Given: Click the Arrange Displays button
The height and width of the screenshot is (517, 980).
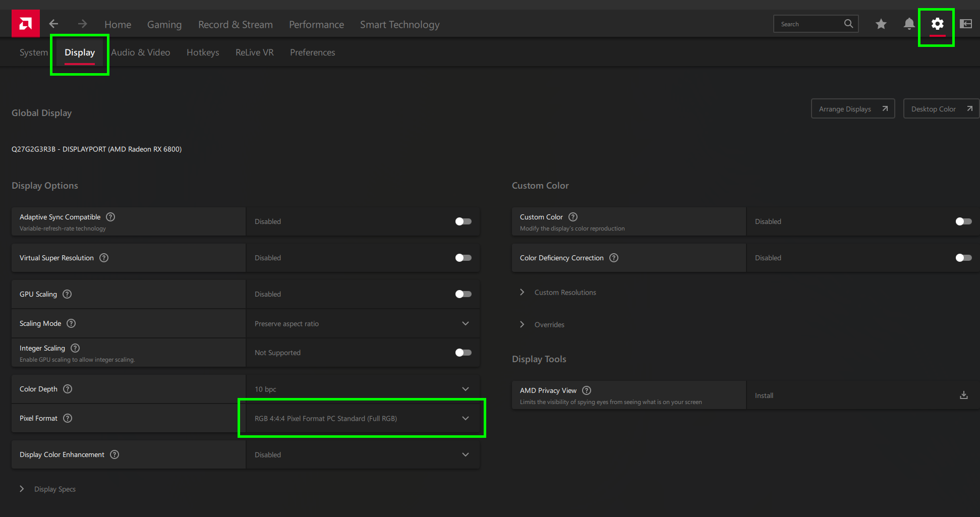Looking at the screenshot, I should click(x=852, y=109).
